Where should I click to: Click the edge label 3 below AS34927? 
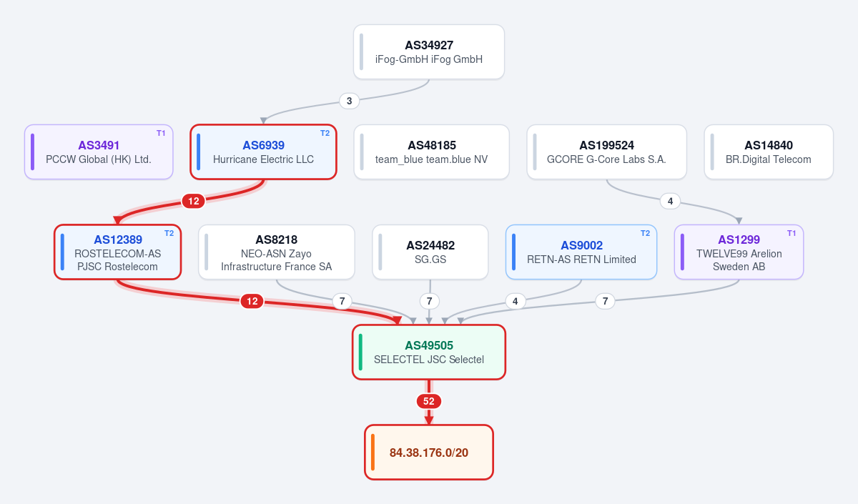point(349,101)
